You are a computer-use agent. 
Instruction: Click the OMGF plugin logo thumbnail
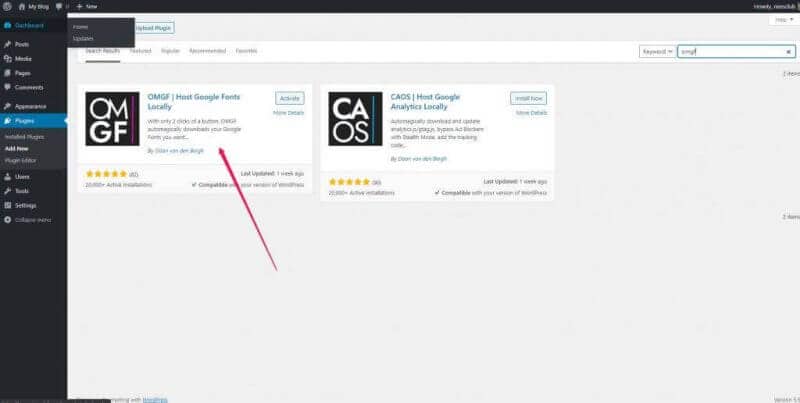click(112, 119)
